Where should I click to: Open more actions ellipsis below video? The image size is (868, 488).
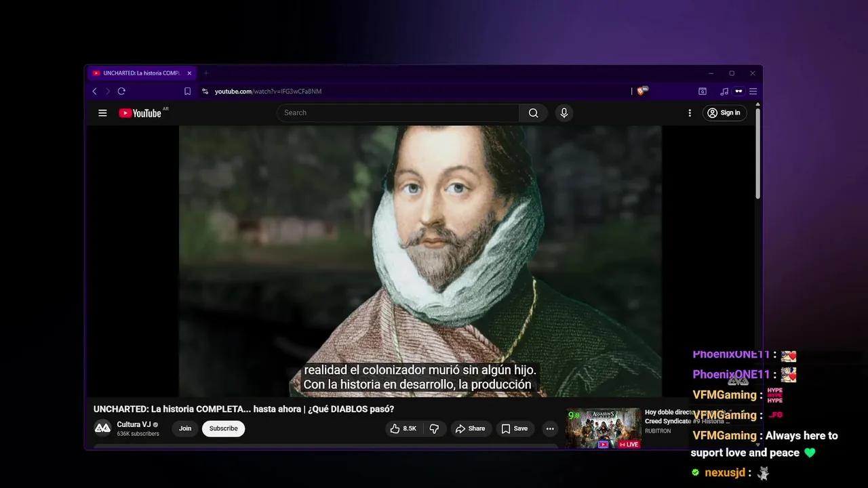(x=550, y=428)
